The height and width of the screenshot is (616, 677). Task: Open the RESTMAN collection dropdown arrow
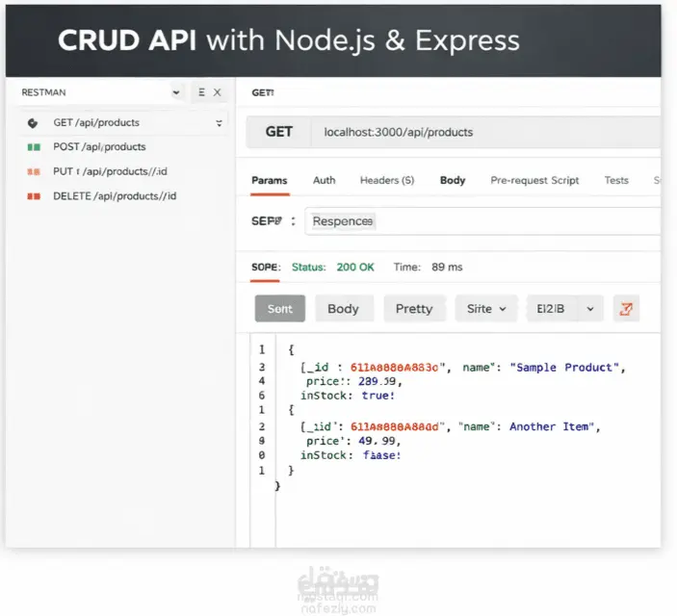tap(175, 92)
